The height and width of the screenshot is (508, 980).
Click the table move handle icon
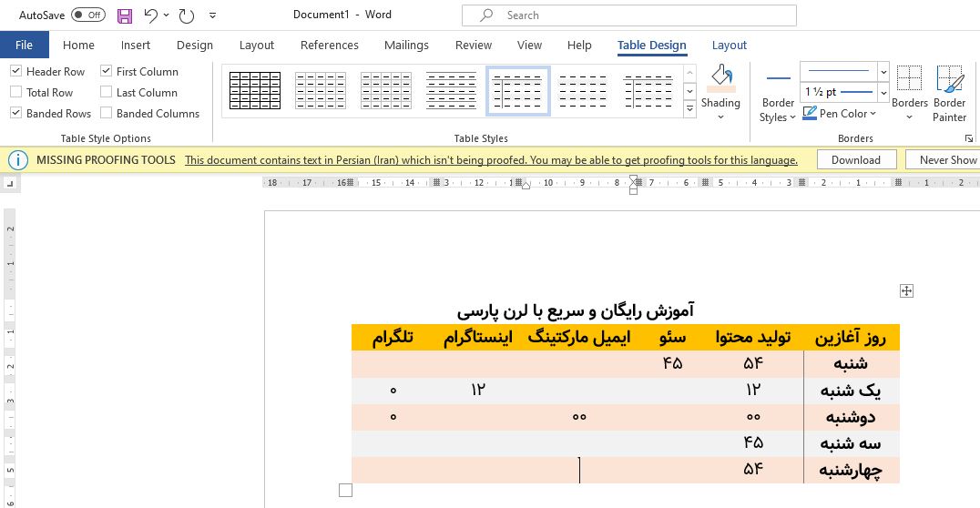click(906, 290)
